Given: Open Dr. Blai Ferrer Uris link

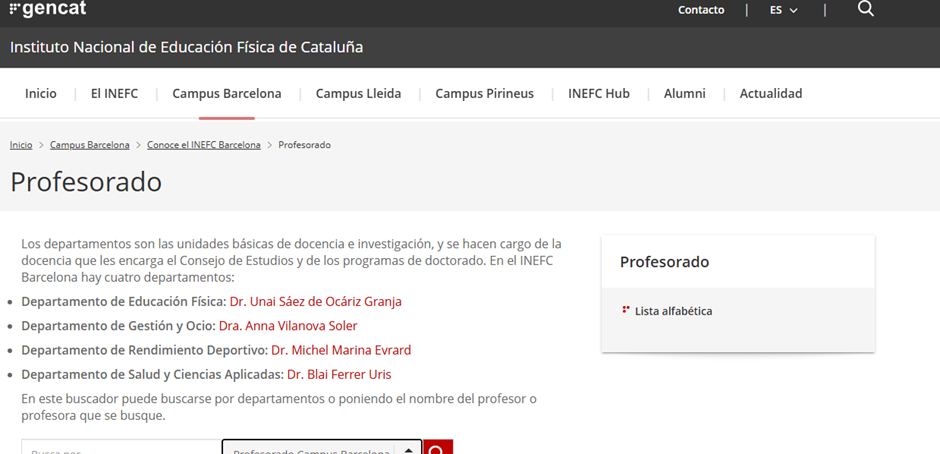Looking at the screenshot, I should pos(339,375).
